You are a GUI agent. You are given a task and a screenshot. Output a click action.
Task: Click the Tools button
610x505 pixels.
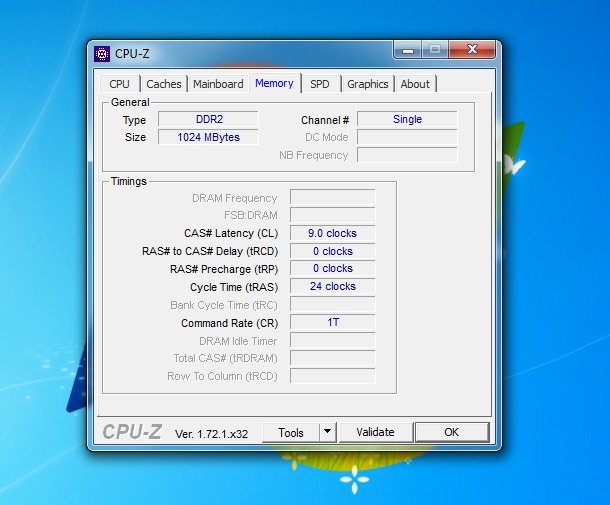point(291,433)
